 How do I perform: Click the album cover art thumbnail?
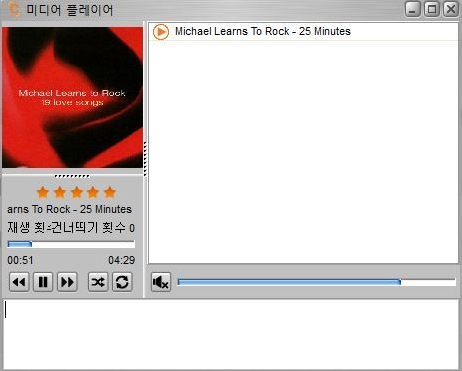point(72,97)
